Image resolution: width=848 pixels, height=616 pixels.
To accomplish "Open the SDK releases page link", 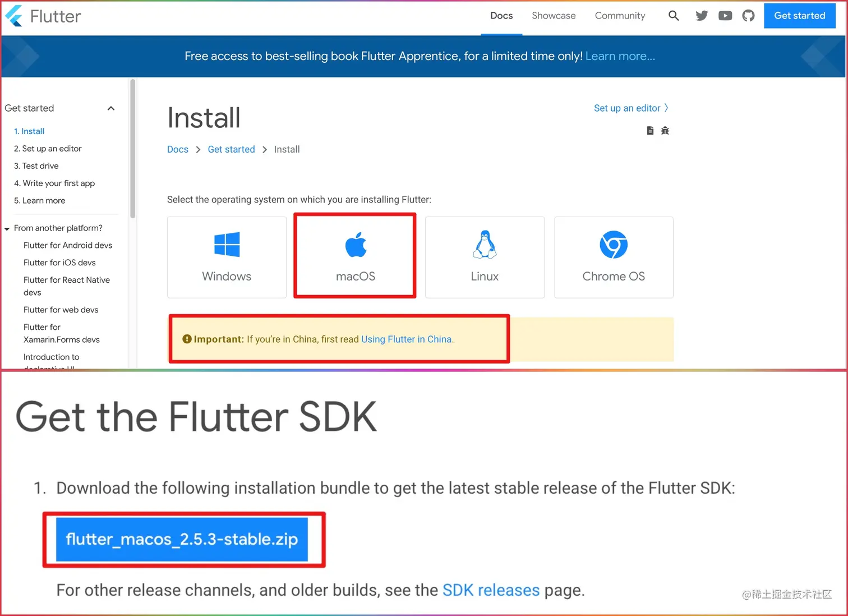I will click(x=491, y=590).
